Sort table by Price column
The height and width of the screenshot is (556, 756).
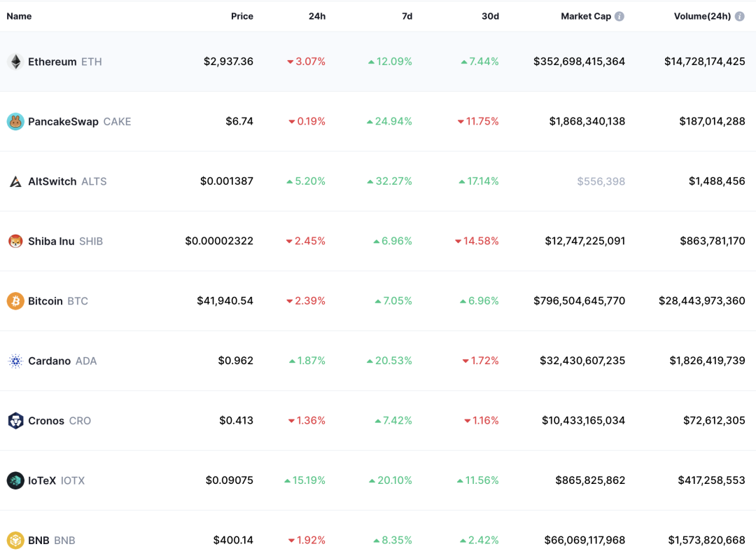242,16
